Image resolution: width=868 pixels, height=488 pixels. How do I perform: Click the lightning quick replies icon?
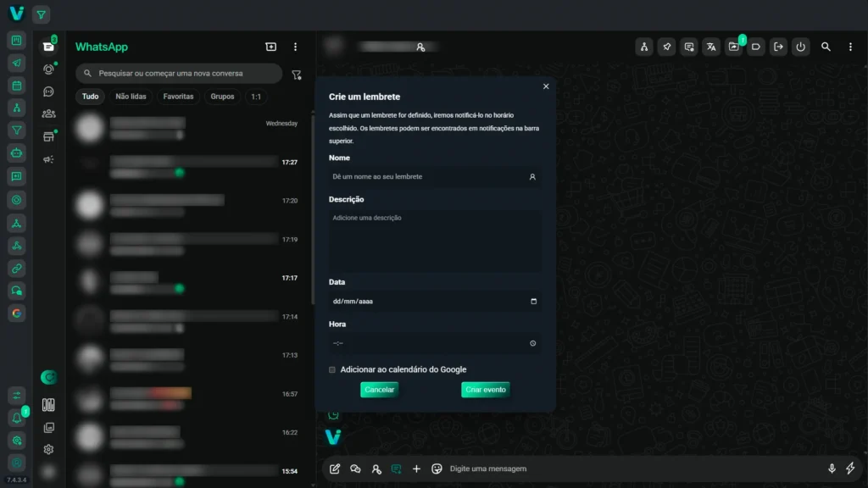[850, 469]
